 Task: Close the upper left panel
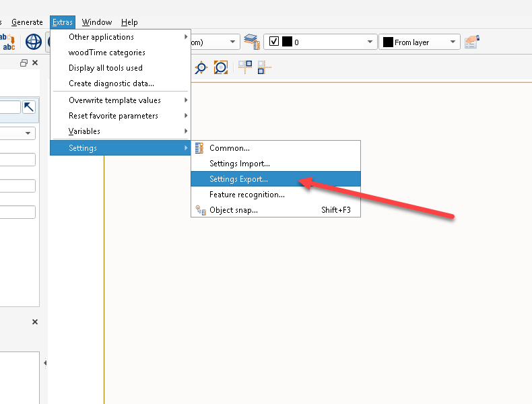pyautogui.click(x=35, y=63)
